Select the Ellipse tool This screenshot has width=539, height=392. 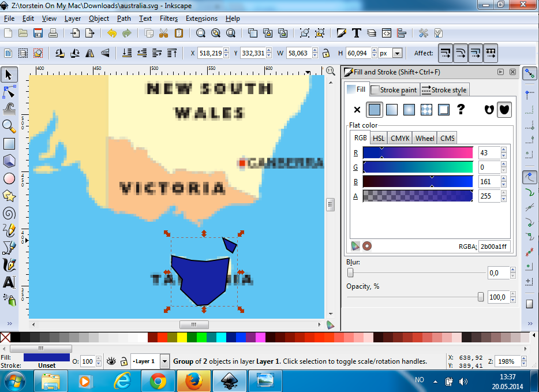[9, 179]
